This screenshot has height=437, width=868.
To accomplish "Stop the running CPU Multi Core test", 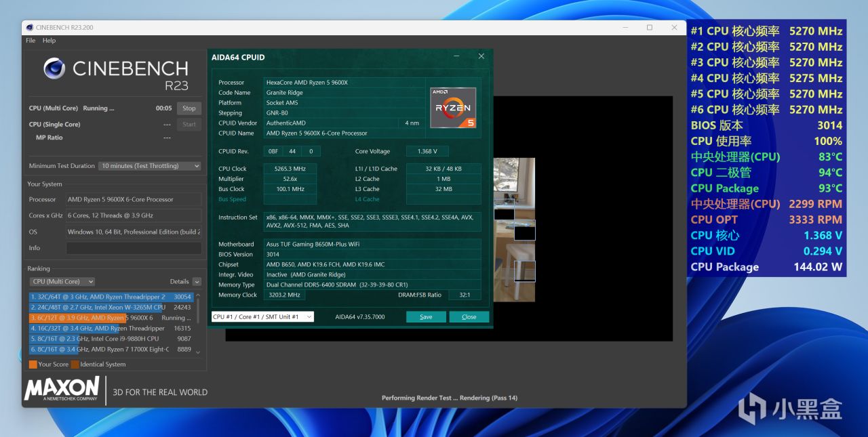I will [x=189, y=108].
